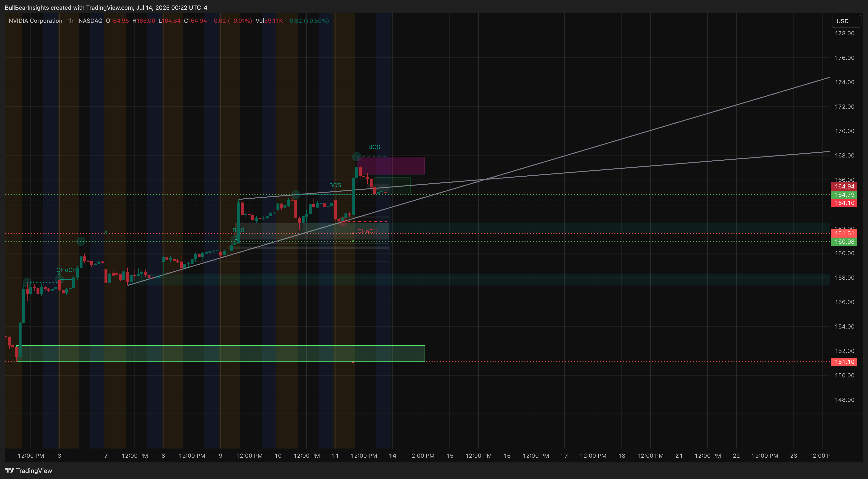Click the TradingView logo at bottom left
Image resolution: width=868 pixels, height=479 pixels.
click(x=28, y=471)
